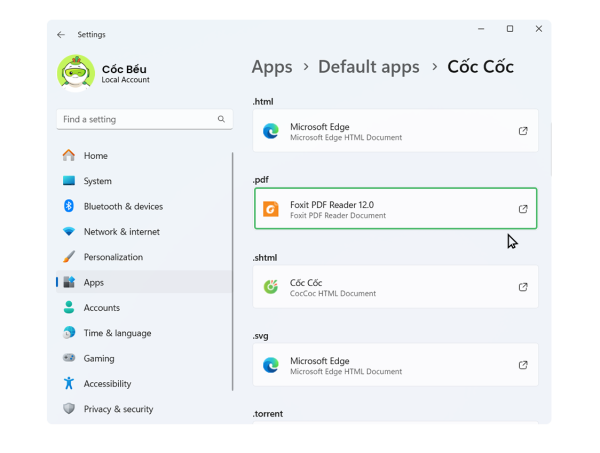The width and height of the screenshot is (600, 453).
Task: Go back using the back arrow
Action: (61, 35)
